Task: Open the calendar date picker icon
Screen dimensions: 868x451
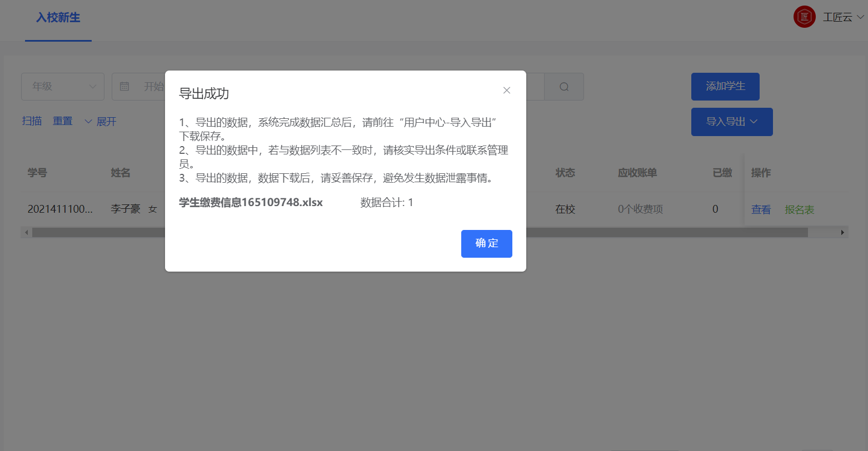Action: [124, 87]
